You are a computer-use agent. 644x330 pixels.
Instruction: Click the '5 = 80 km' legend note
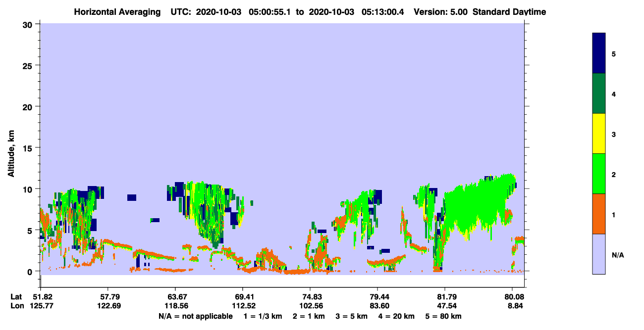pos(443,316)
